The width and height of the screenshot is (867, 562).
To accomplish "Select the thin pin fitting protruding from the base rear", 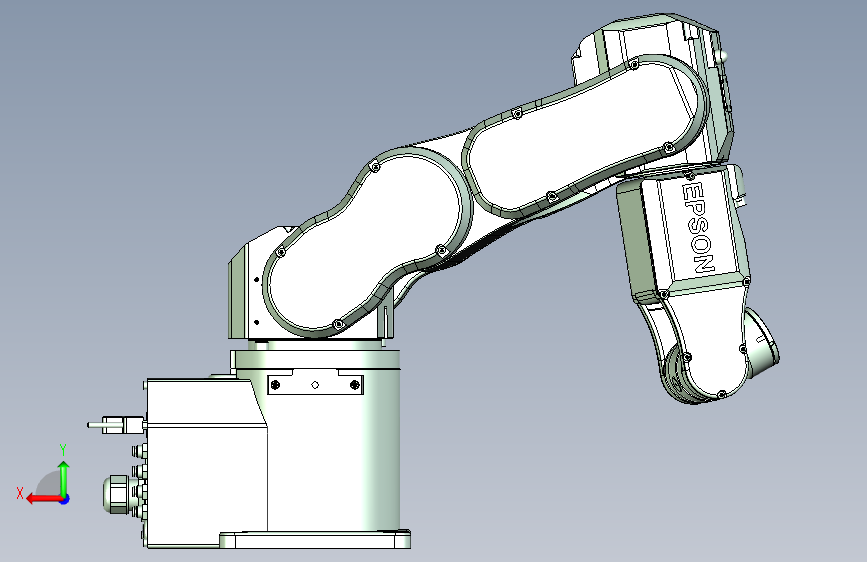I will coord(116,425).
